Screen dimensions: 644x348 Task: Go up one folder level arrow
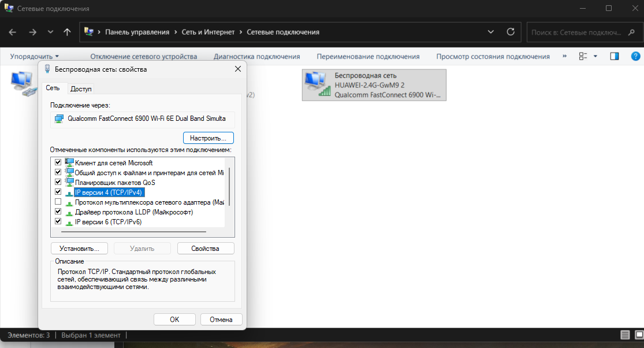tap(68, 32)
